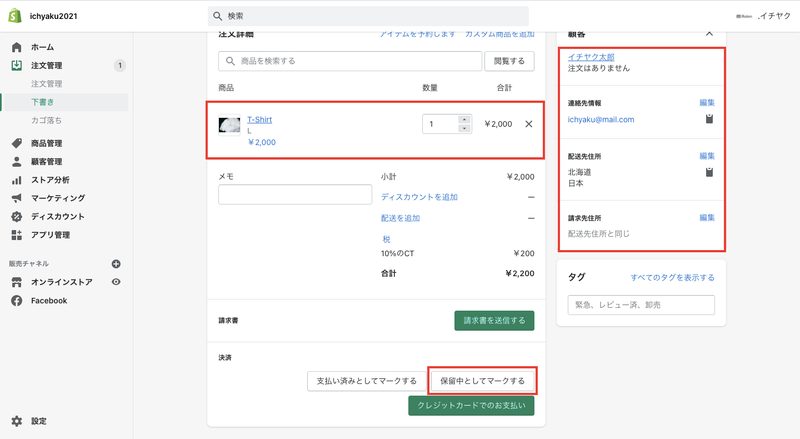Copy email with clipboard icon
The height and width of the screenshot is (439, 800).
point(709,119)
